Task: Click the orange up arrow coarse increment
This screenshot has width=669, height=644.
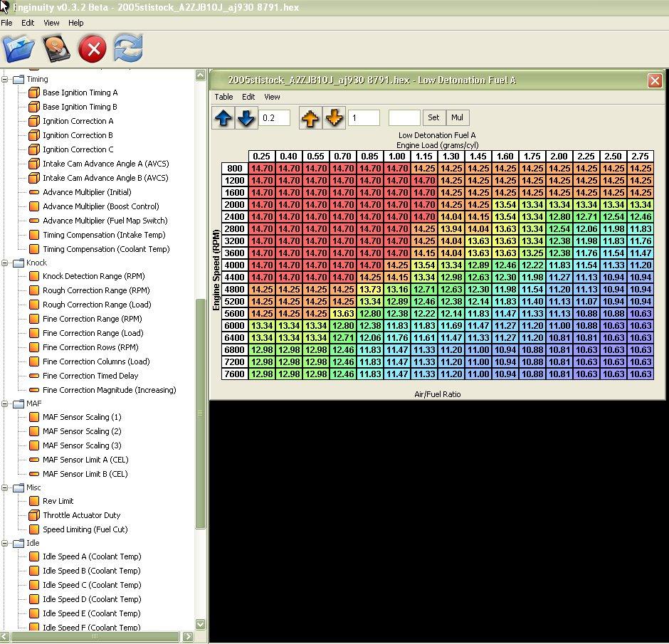Action: [310, 118]
